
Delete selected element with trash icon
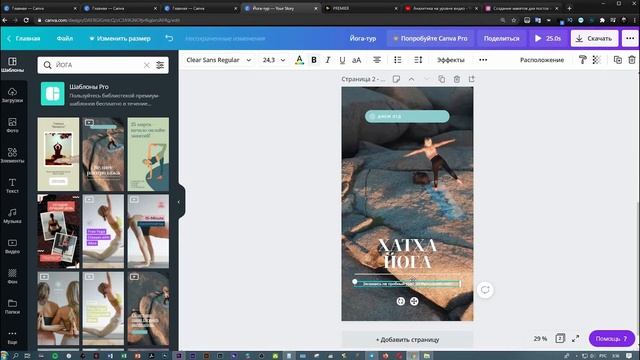[632, 60]
